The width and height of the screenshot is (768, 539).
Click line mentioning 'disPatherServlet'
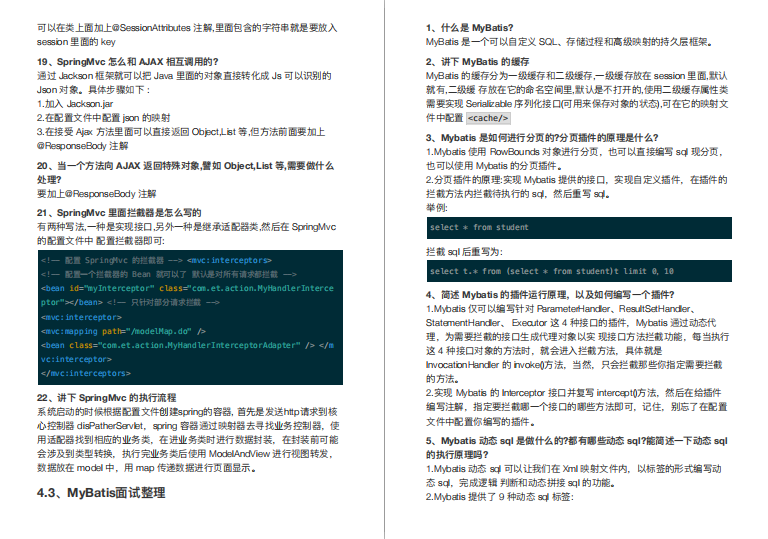pos(188,426)
